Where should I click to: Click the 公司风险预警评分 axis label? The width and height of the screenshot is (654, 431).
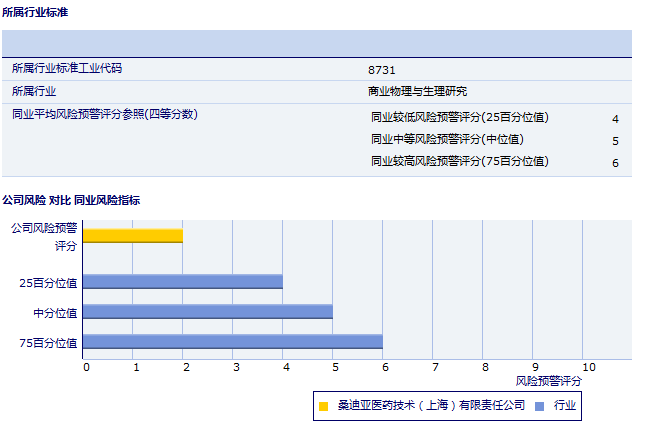tap(44, 237)
